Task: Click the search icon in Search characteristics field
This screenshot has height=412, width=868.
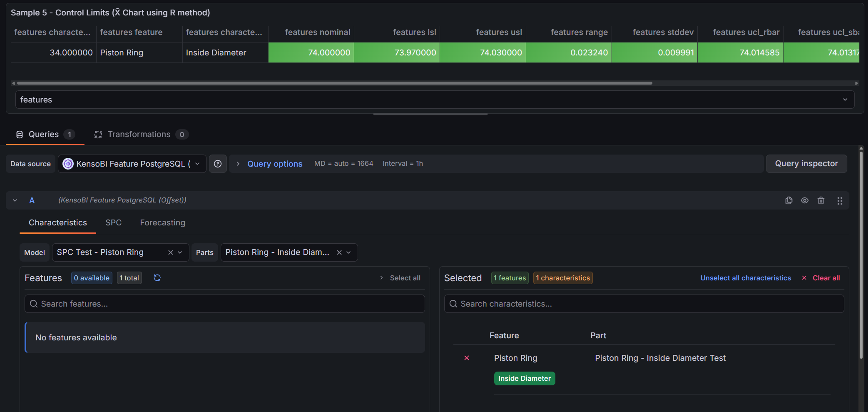Action: pyautogui.click(x=453, y=304)
